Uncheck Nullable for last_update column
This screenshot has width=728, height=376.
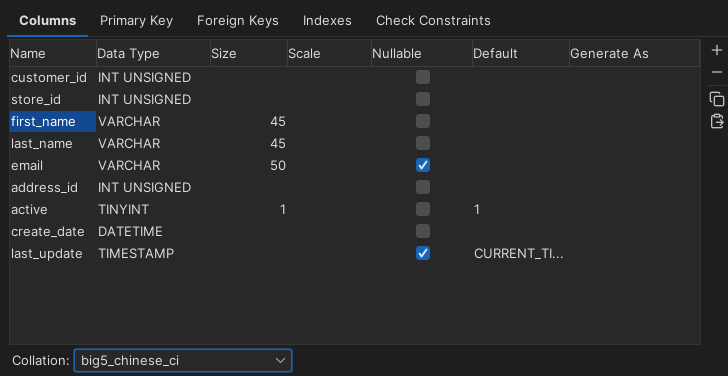pos(422,253)
